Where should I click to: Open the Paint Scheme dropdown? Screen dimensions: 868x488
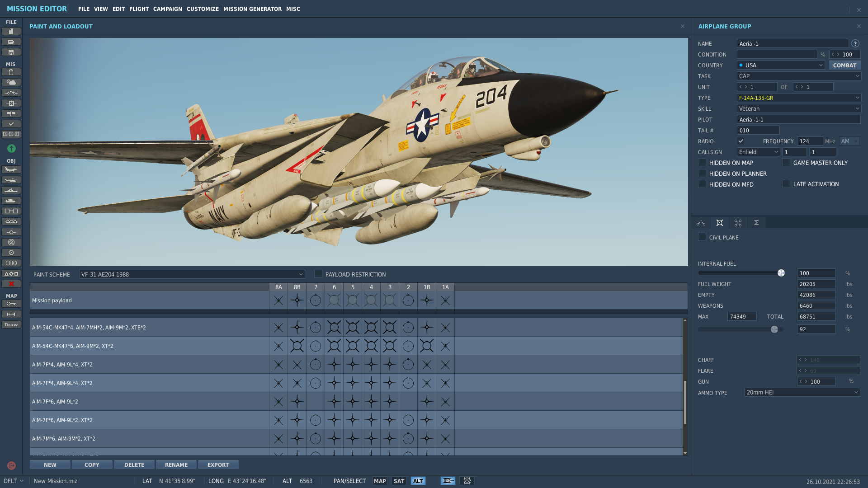[x=192, y=274]
